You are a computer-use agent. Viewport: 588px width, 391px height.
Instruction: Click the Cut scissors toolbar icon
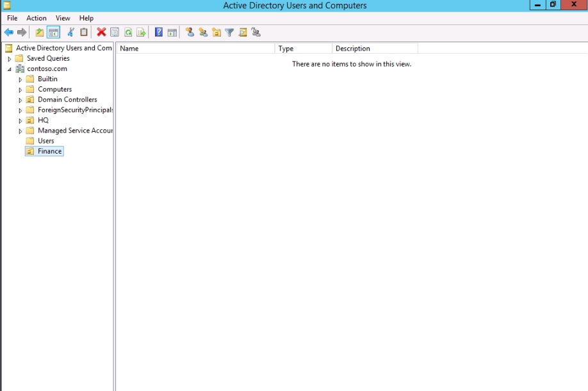click(x=70, y=33)
